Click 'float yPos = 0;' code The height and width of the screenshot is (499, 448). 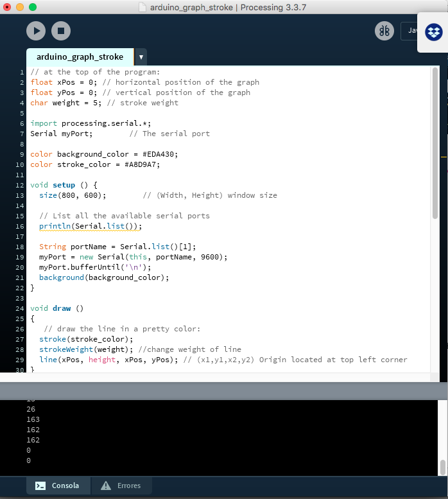(64, 92)
